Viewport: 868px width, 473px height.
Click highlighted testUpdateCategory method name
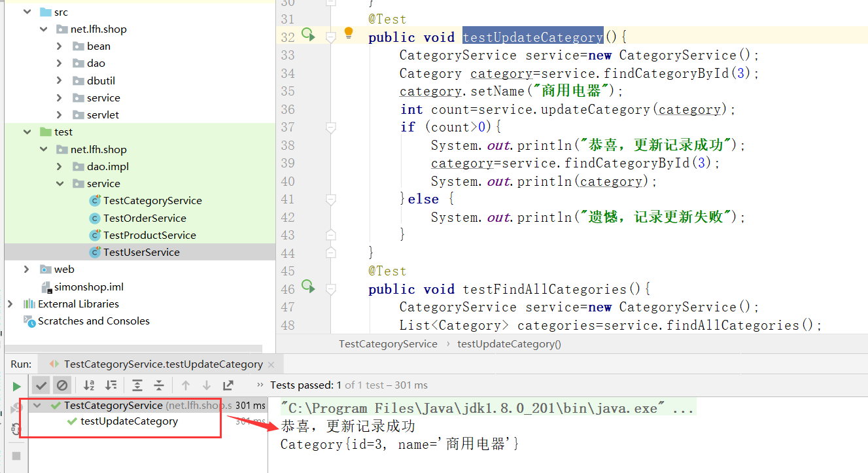[x=532, y=37]
